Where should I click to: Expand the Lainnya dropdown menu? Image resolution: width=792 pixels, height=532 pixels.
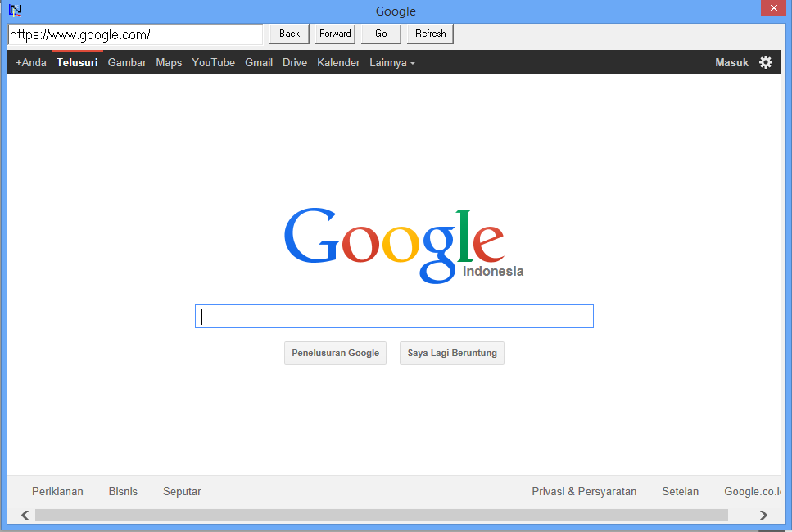(392, 62)
